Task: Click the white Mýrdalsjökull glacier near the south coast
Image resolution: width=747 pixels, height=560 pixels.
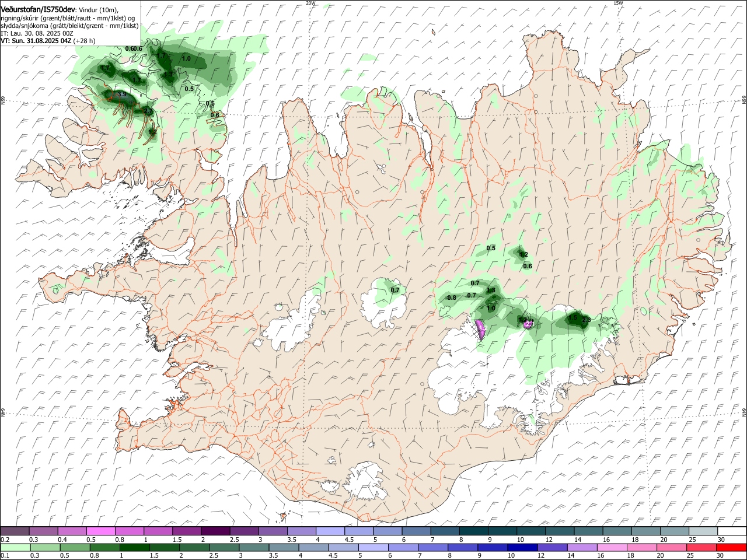Action: (366, 482)
